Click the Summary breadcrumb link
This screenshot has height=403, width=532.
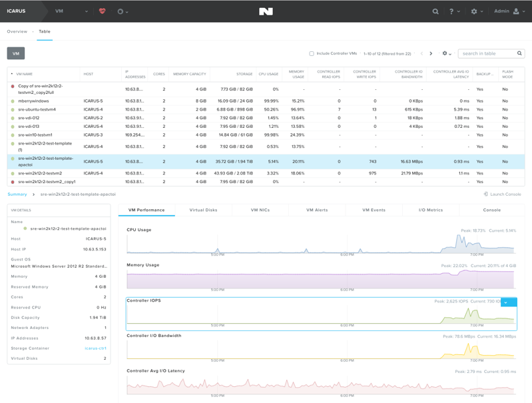click(17, 195)
